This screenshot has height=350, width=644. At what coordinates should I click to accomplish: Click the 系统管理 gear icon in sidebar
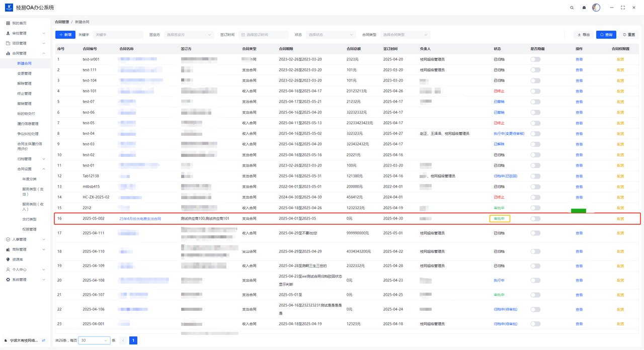tap(8, 280)
